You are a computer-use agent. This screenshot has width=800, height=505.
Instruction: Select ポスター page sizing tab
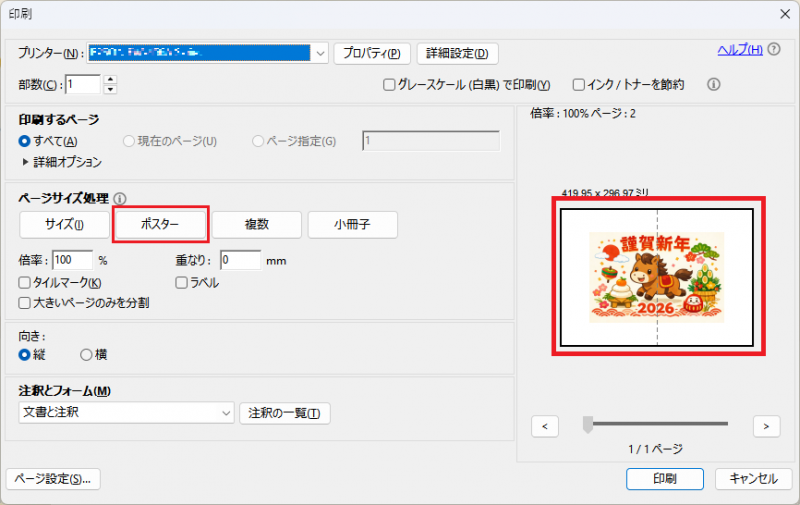(160, 225)
